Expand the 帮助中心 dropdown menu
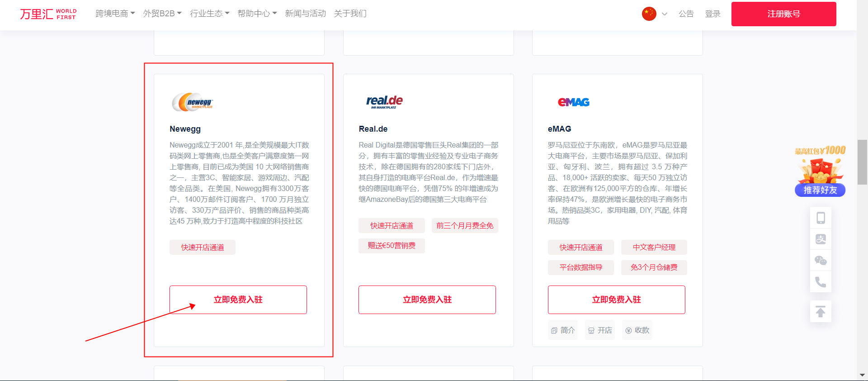 tap(257, 14)
